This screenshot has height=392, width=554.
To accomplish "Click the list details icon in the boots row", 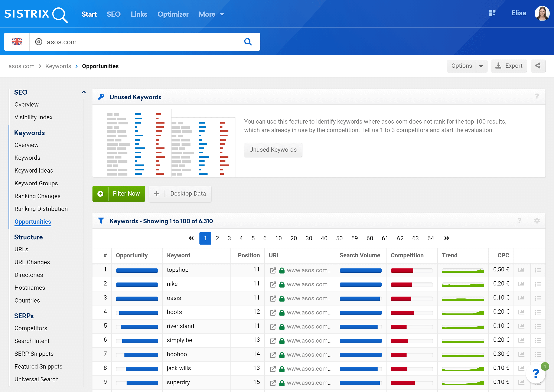I will pos(538,312).
